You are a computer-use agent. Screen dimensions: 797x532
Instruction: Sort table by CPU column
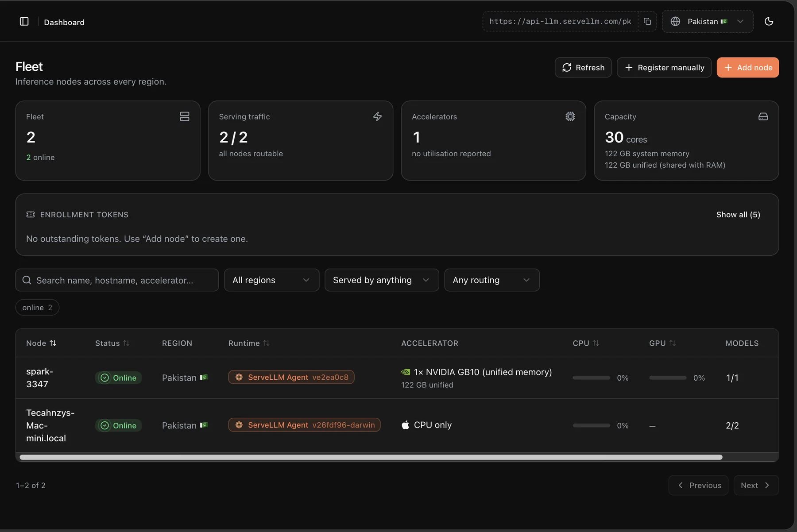(x=586, y=343)
